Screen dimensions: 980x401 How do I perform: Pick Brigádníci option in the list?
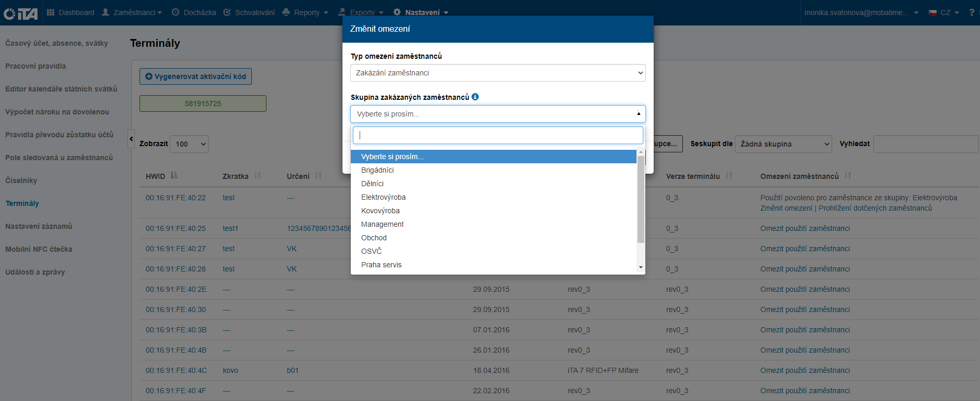tap(377, 170)
